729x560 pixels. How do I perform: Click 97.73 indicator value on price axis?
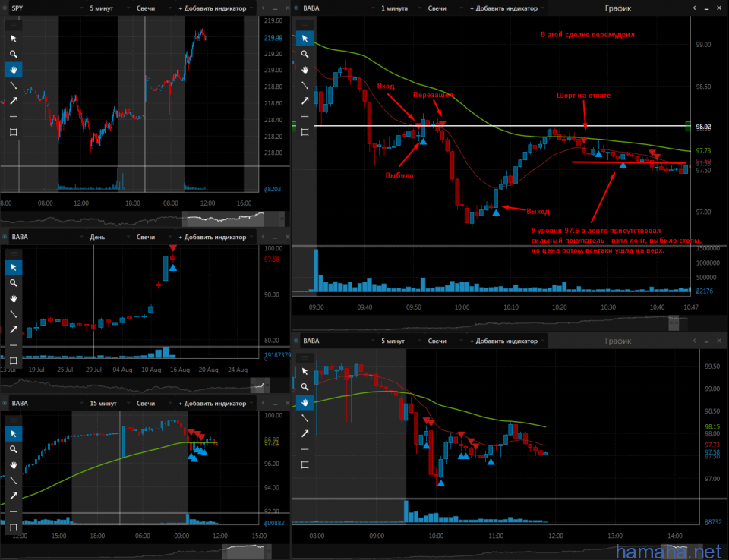coord(703,150)
